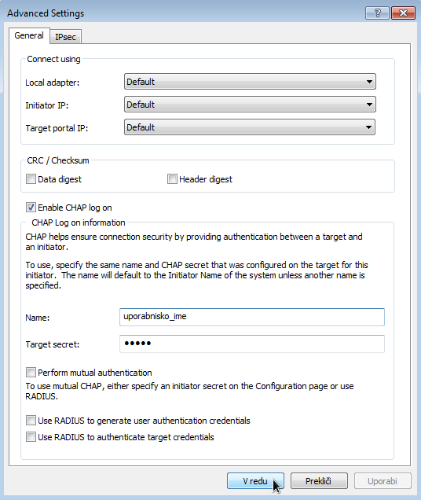
Task: Select the General tab
Action: [x=29, y=36]
